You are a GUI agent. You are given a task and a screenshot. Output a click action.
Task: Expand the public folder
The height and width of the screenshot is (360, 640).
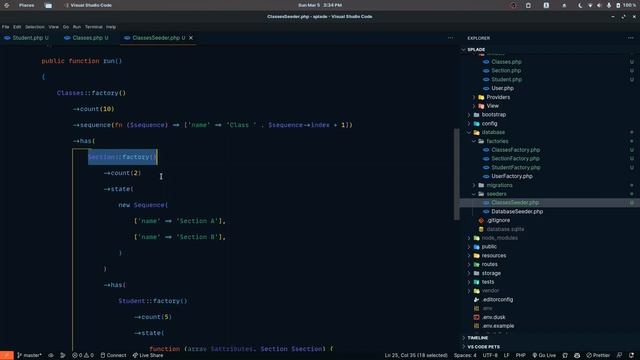[x=489, y=247]
